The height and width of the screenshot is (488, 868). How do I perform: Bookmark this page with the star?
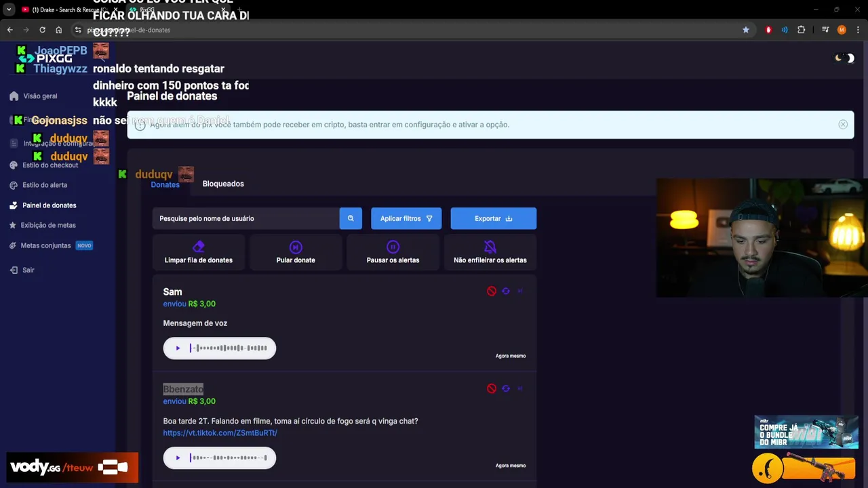pos(746,30)
